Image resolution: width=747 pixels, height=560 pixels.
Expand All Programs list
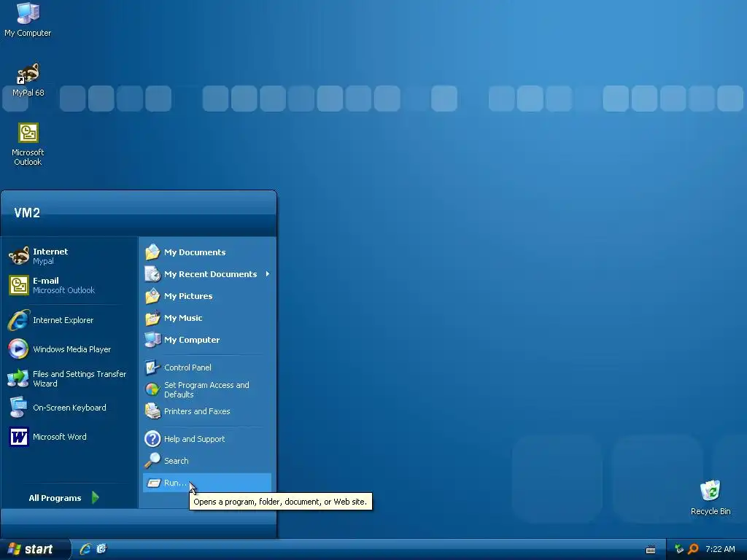(64, 498)
